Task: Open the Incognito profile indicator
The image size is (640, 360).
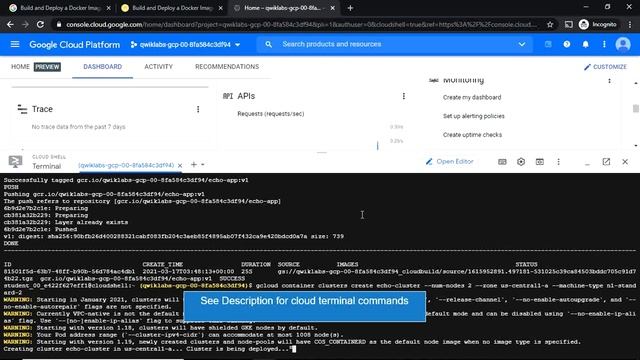Action: [598, 24]
